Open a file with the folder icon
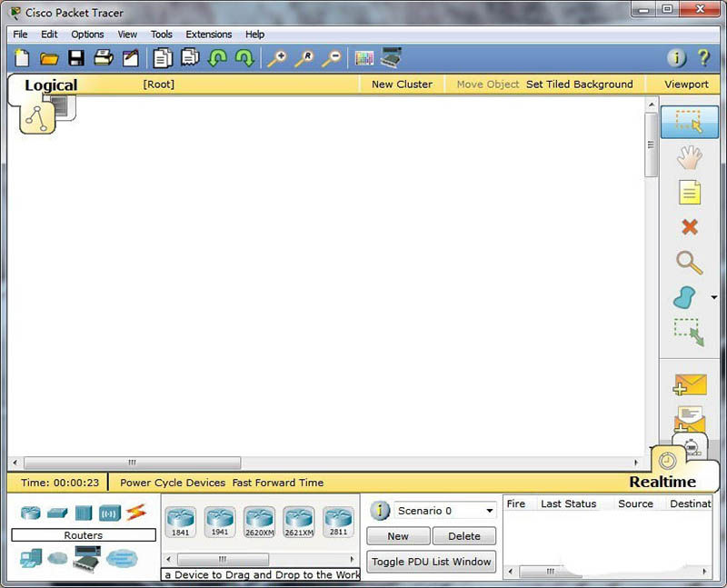 [x=49, y=58]
